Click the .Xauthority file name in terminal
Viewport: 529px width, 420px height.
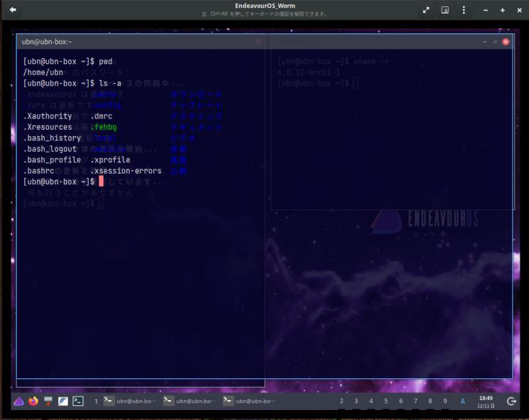[48, 116]
